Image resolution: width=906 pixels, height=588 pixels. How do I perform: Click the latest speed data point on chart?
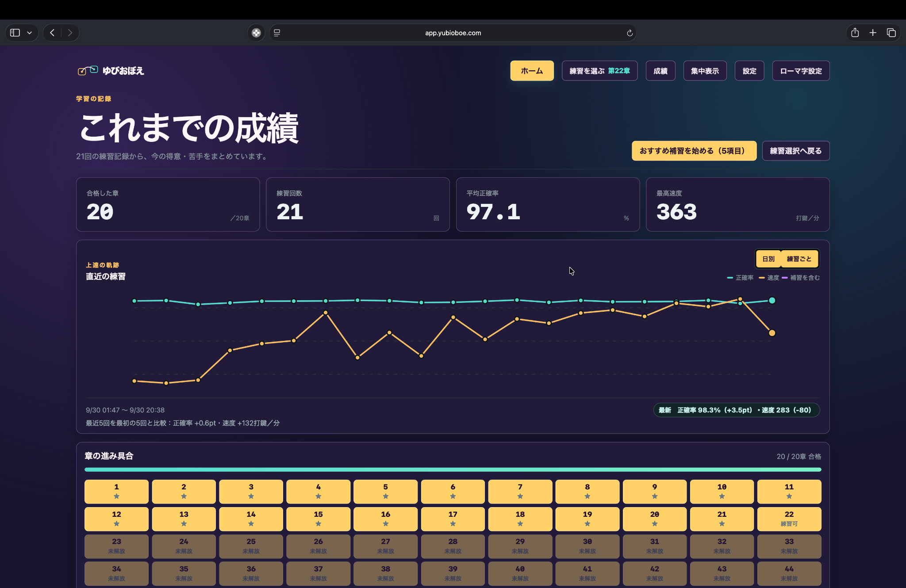(772, 333)
